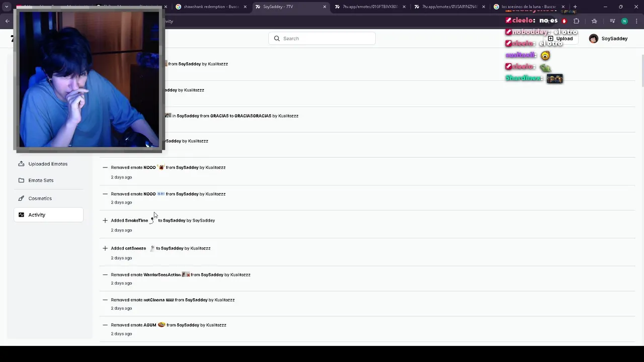Click the notCinema emote image

point(170,300)
